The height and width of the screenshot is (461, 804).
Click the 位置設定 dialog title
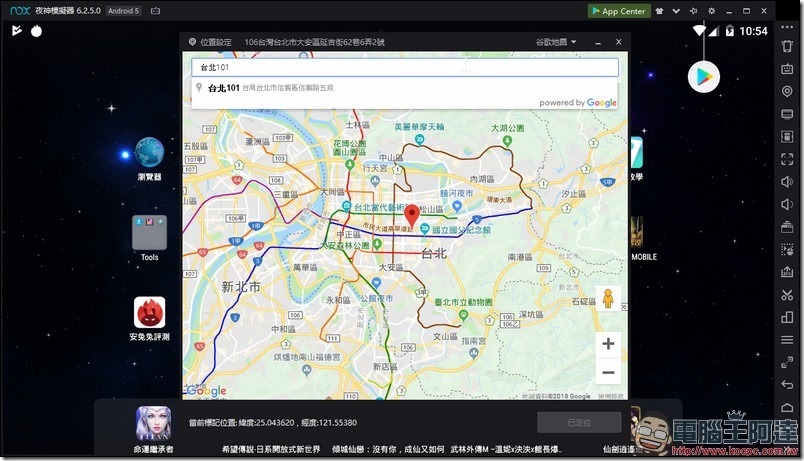(x=216, y=42)
